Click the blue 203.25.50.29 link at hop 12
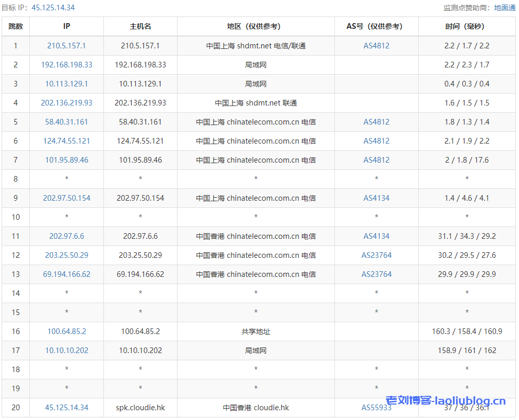Viewport: 519px width, 420px height. pos(66,255)
